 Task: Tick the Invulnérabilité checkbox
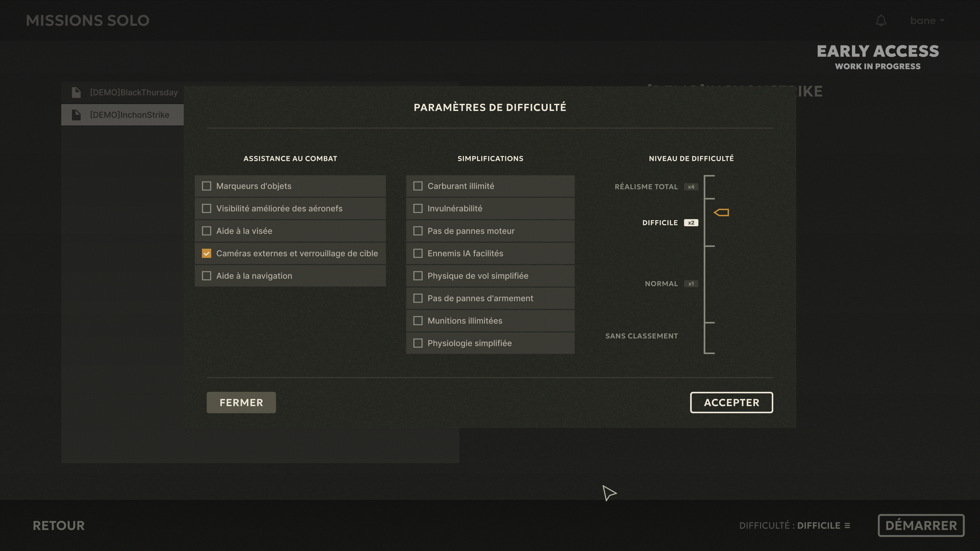pyautogui.click(x=418, y=208)
